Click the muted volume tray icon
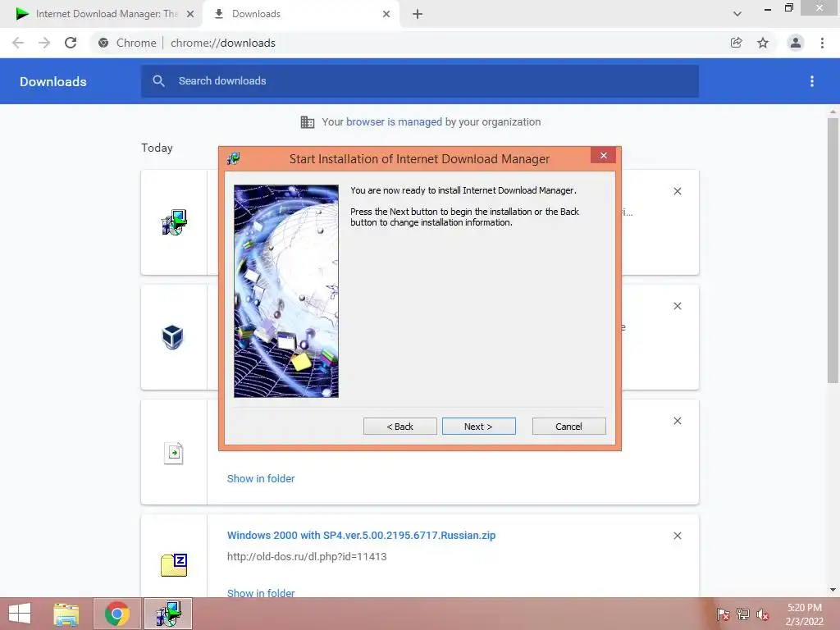The width and height of the screenshot is (840, 630). click(x=763, y=614)
